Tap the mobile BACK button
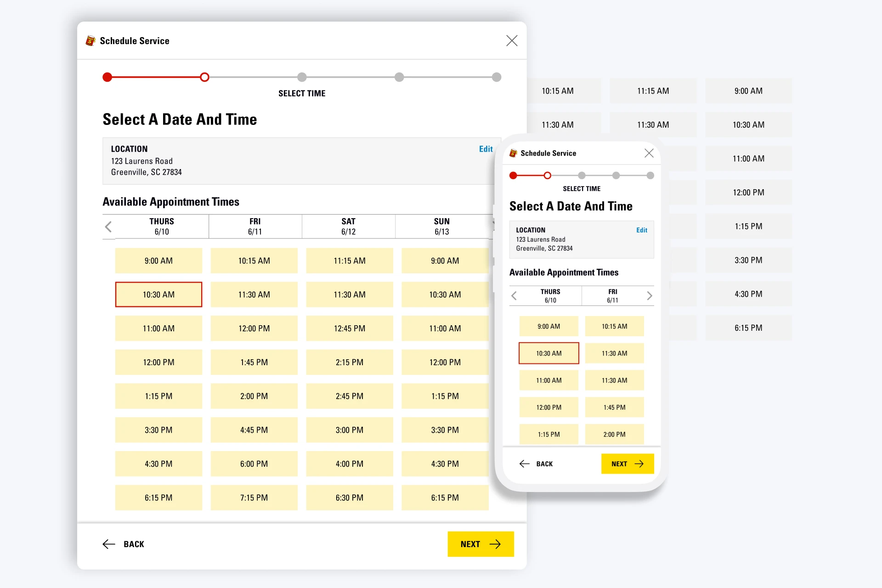 pos(536,464)
